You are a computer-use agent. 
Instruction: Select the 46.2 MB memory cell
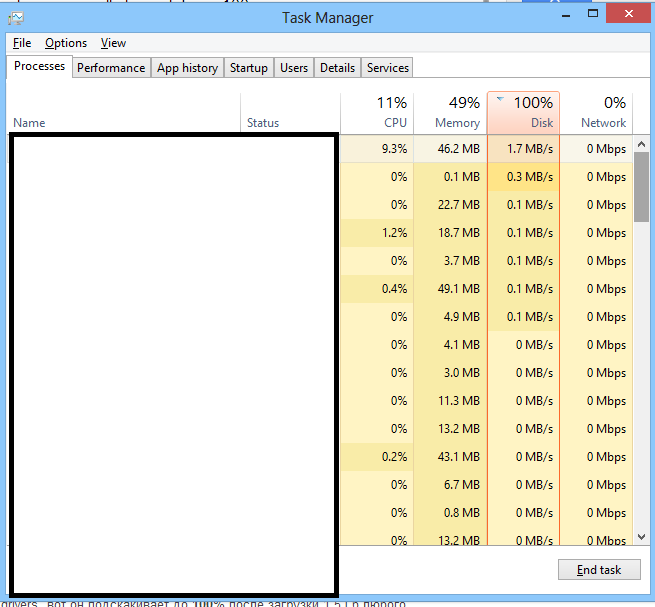[x=450, y=149]
